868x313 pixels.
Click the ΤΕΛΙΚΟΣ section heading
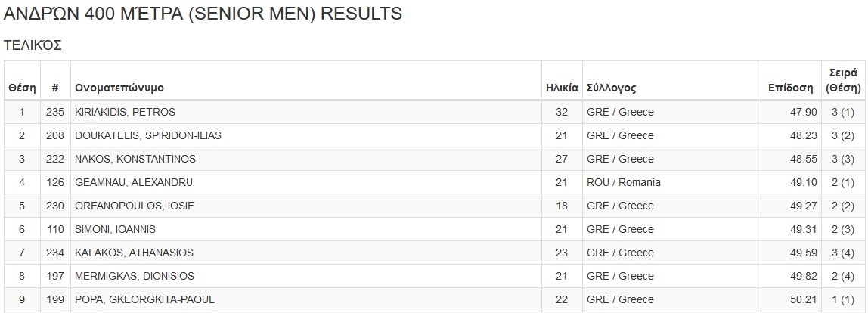[33, 45]
